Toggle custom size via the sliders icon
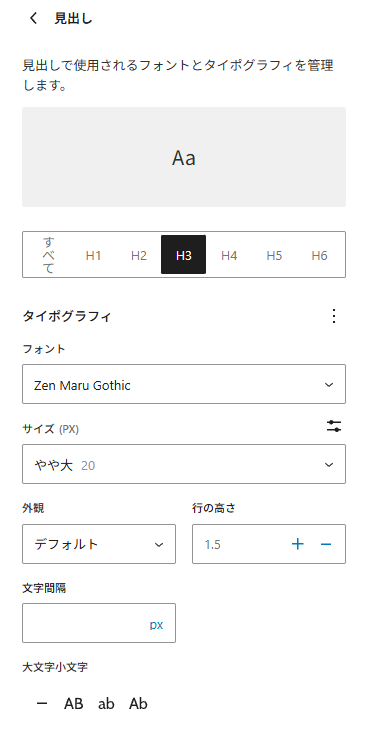The image size is (367, 729). point(334,426)
